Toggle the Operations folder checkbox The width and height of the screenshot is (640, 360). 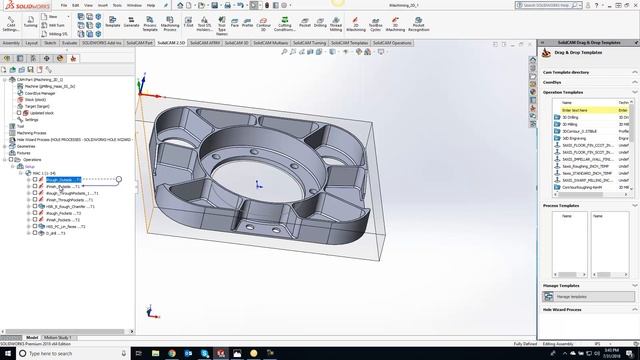(11, 160)
